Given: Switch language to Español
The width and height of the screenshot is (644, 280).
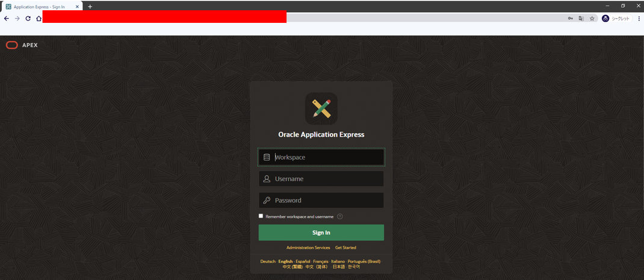Looking at the screenshot, I should [303, 261].
